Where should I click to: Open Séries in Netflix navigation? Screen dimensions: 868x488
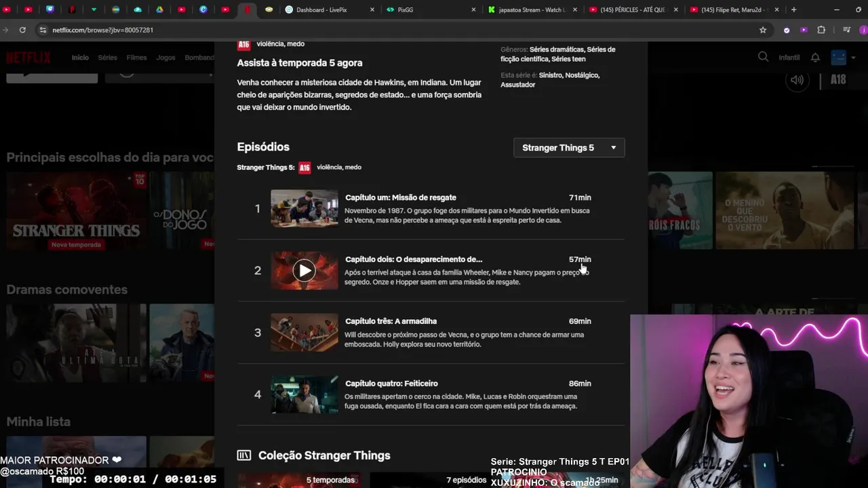[107, 58]
